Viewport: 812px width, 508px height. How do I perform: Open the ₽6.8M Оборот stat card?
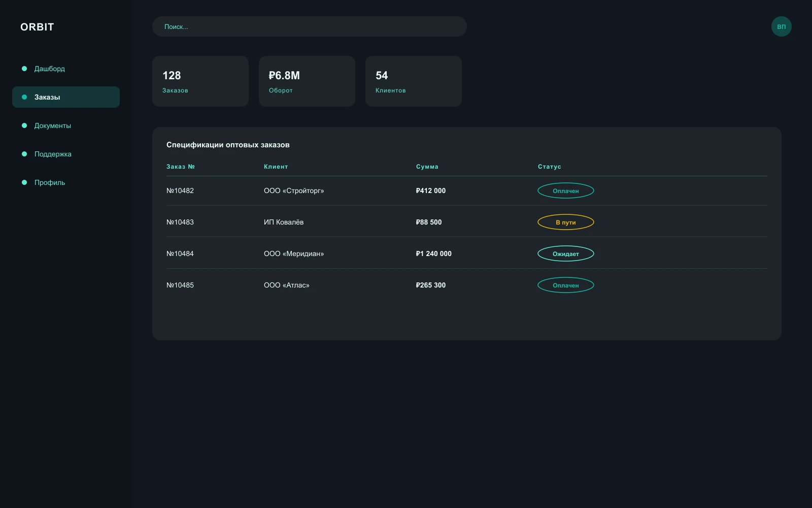coord(307,81)
